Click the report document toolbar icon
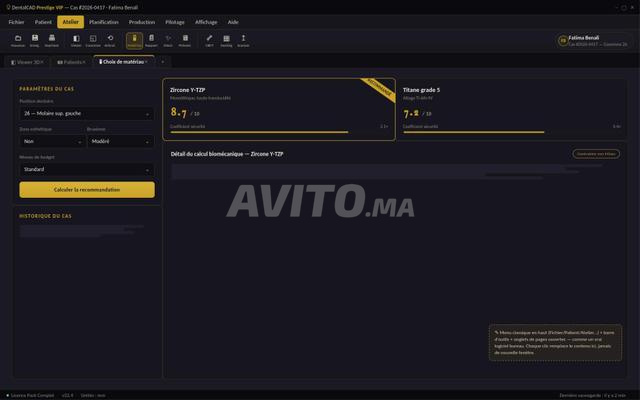 tap(151, 40)
